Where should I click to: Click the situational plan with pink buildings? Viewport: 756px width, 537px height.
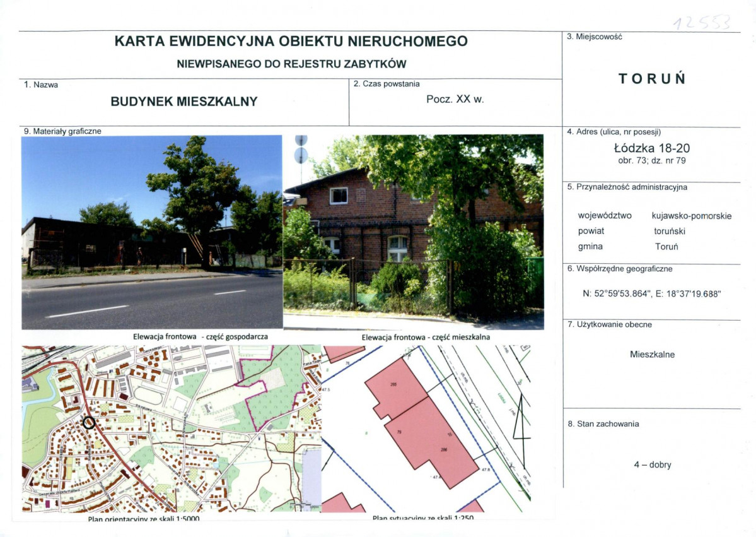(426, 428)
